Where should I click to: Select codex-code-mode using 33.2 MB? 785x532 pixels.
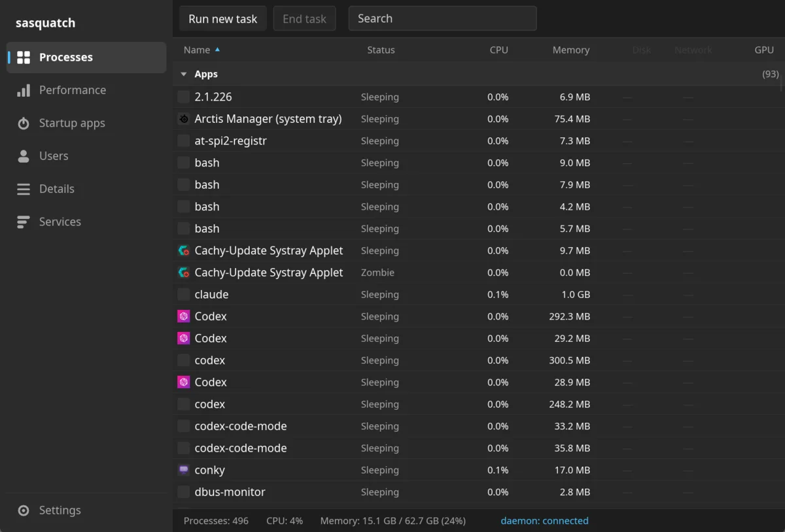click(x=478, y=426)
